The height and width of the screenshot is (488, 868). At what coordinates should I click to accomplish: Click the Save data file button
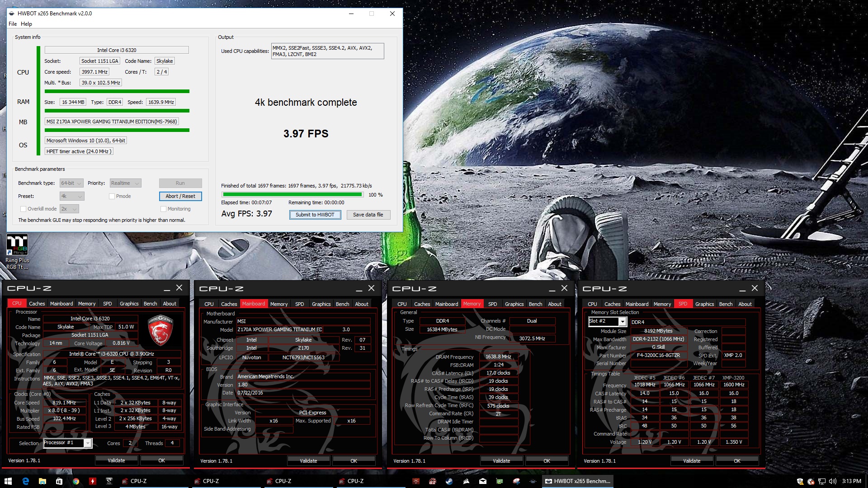pos(368,215)
